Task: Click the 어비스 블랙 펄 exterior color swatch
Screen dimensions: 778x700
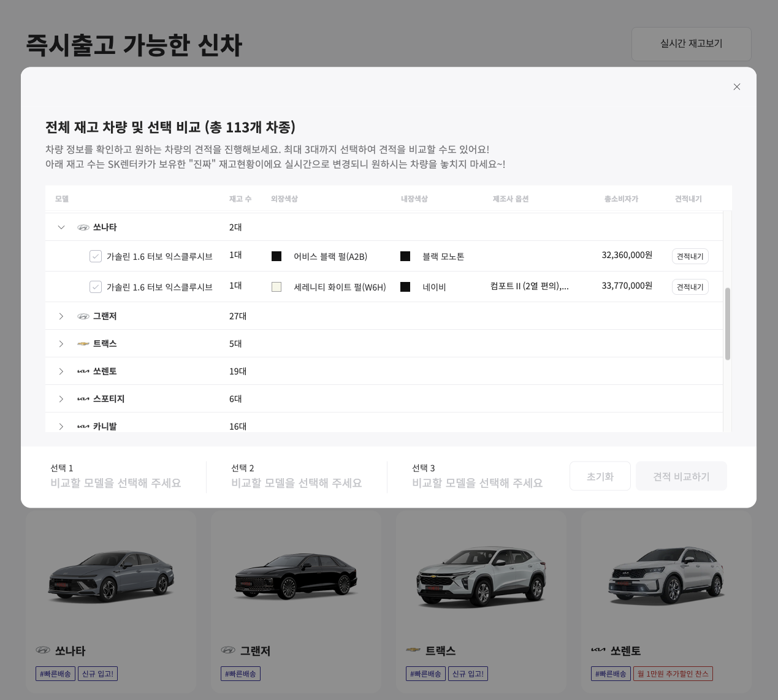Action: (276, 256)
